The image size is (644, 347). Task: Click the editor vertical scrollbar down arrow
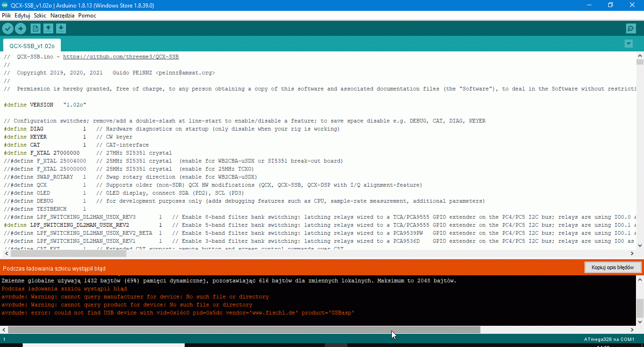coord(640,245)
